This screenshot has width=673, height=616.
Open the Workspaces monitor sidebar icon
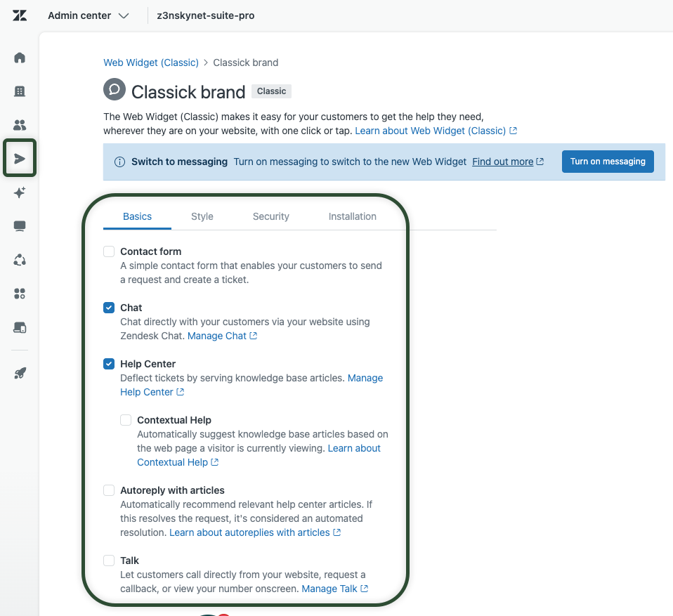[x=20, y=226]
